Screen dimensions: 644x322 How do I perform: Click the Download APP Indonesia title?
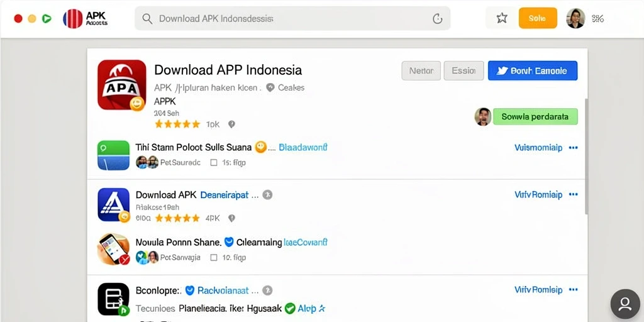(228, 70)
